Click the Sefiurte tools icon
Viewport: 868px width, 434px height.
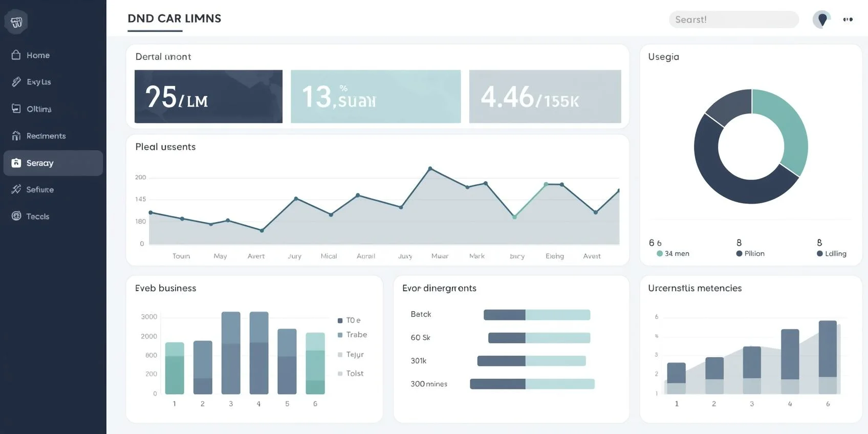click(16, 189)
